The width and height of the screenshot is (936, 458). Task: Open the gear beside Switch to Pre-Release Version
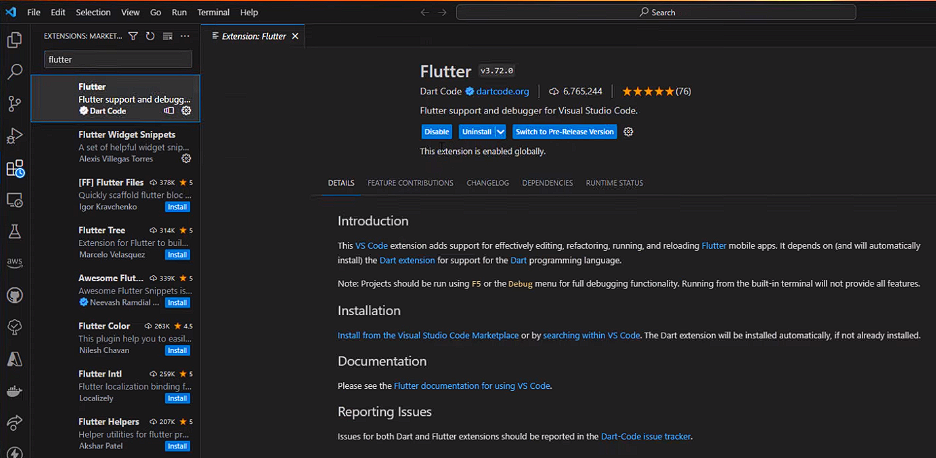click(628, 132)
